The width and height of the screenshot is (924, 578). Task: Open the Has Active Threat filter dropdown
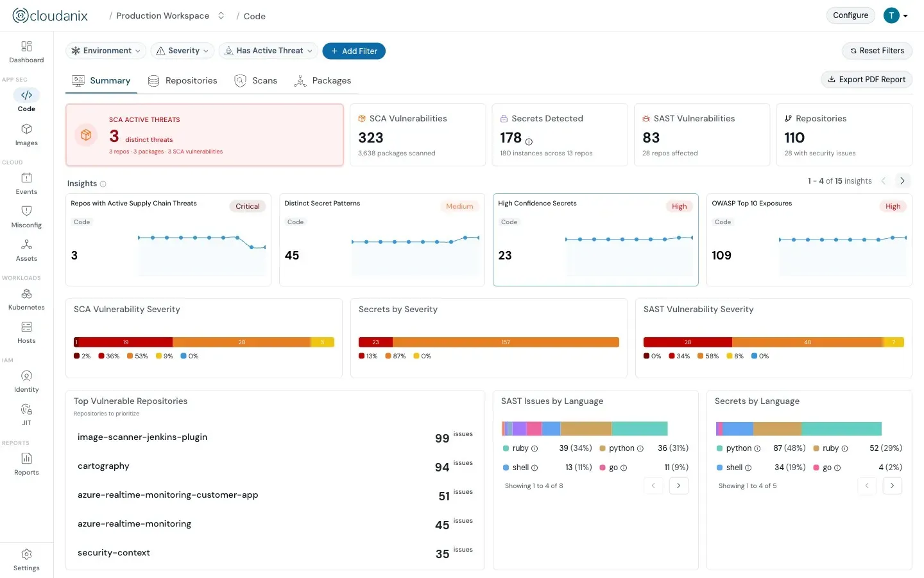[x=268, y=51]
